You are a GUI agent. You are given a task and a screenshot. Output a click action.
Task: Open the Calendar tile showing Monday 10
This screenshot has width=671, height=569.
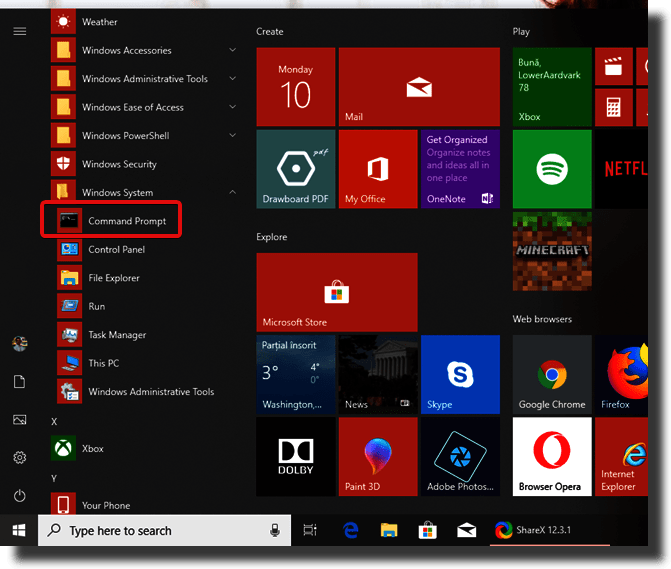coord(296,87)
